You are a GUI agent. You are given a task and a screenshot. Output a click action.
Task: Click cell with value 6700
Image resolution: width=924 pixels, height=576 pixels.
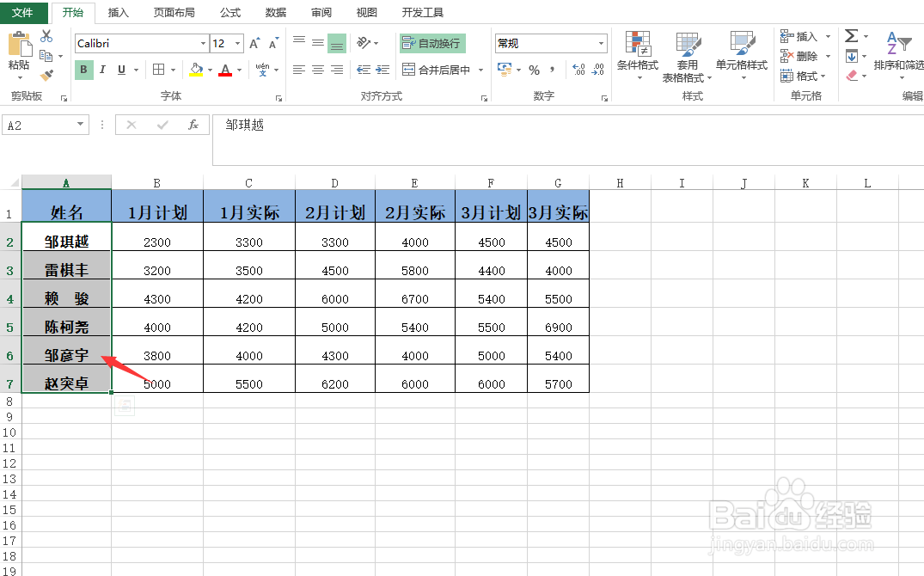pyautogui.click(x=415, y=294)
